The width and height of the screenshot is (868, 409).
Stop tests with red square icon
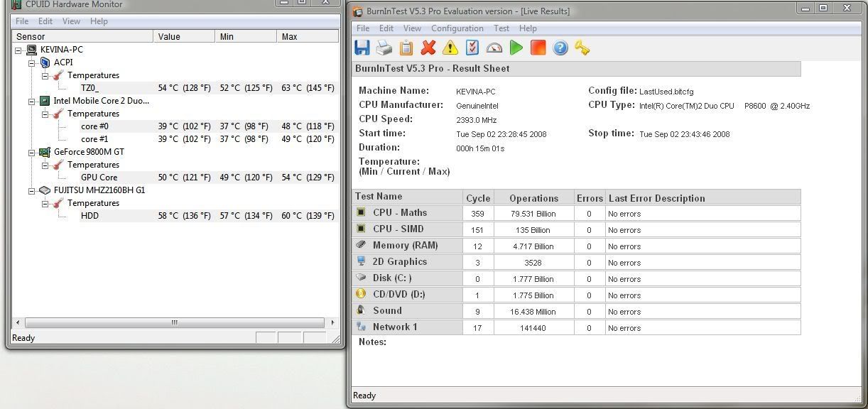[538, 48]
